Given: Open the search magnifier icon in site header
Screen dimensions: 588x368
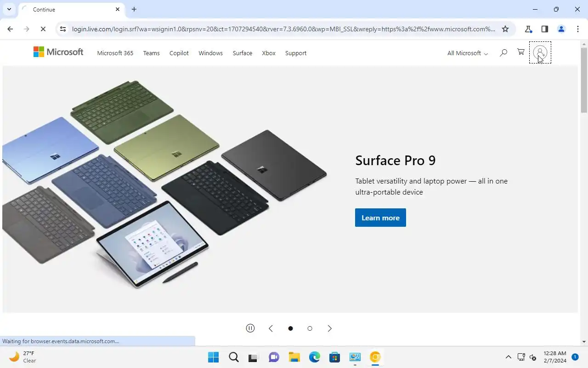Looking at the screenshot, I should [x=503, y=53].
